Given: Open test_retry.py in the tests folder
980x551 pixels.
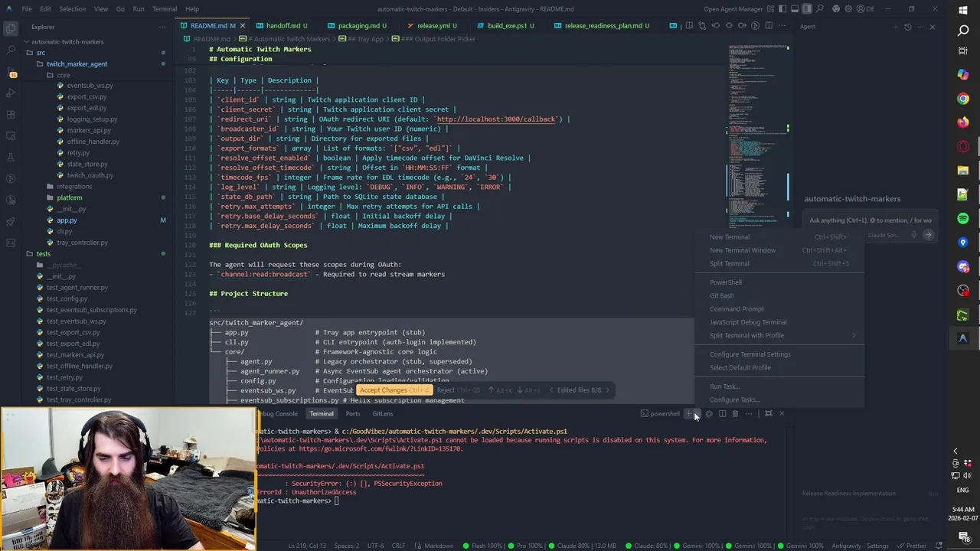Looking at the screenshot, I should point(64,377).
